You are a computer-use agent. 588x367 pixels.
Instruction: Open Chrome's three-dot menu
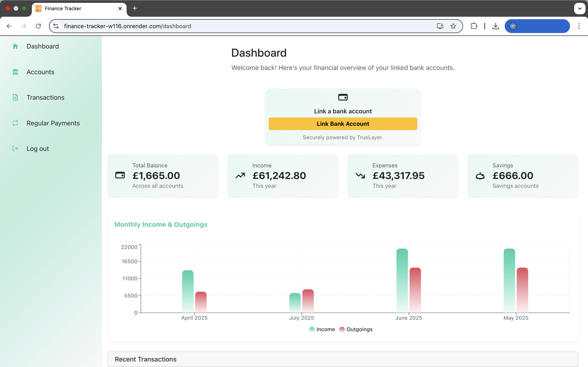579,26
